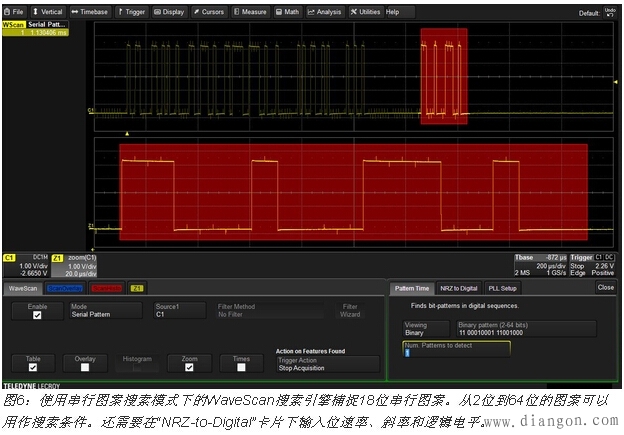Enable the Overlay checkbox
624x435 pixels.
pos(84,368)
